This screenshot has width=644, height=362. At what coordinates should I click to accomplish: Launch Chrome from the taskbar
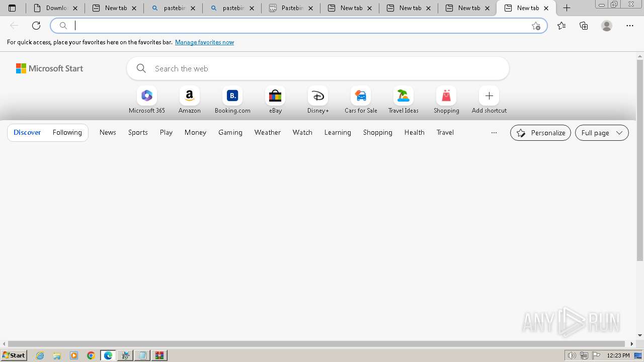point(91,355)
